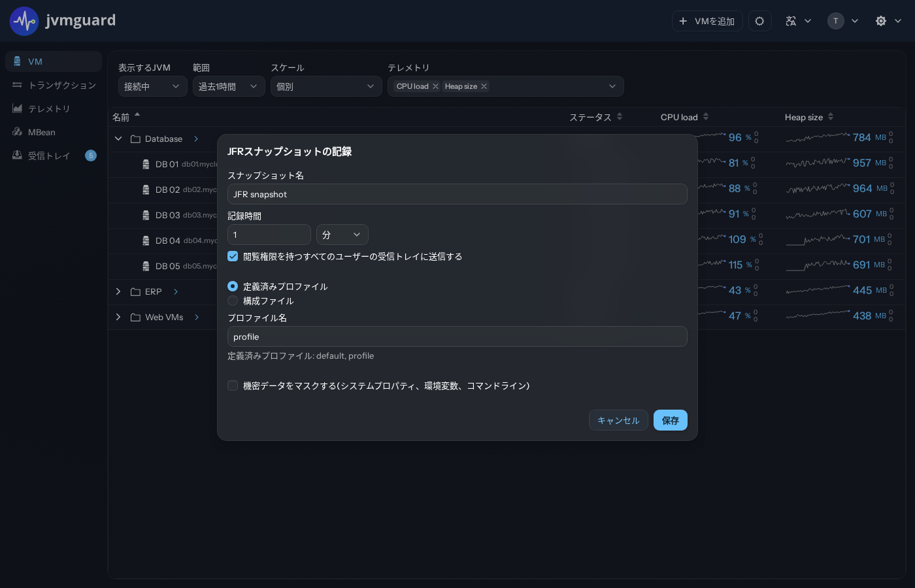
Task: Open the language translation menu icon
Action: (791, 21)
